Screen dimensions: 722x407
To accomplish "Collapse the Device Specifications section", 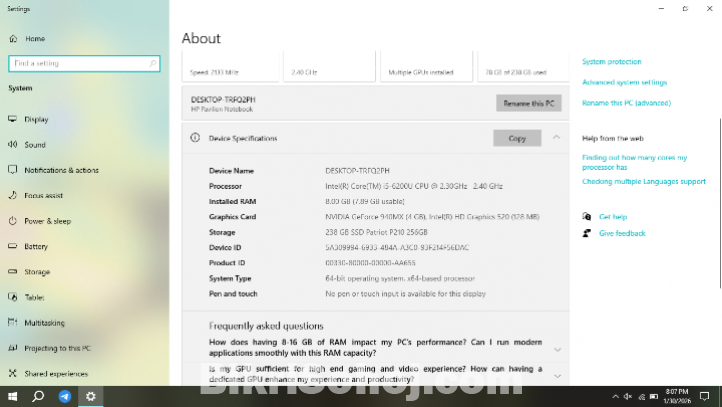I will (x=557, y=138).
